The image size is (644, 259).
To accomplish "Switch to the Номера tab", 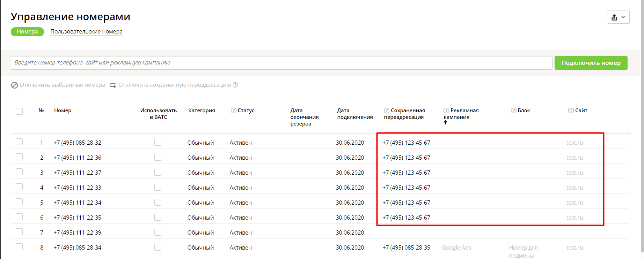I will (x=27, y=32).
